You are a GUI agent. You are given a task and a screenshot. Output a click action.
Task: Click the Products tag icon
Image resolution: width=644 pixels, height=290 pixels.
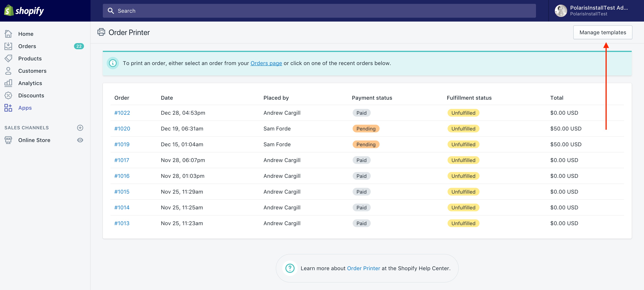point(8,58)
